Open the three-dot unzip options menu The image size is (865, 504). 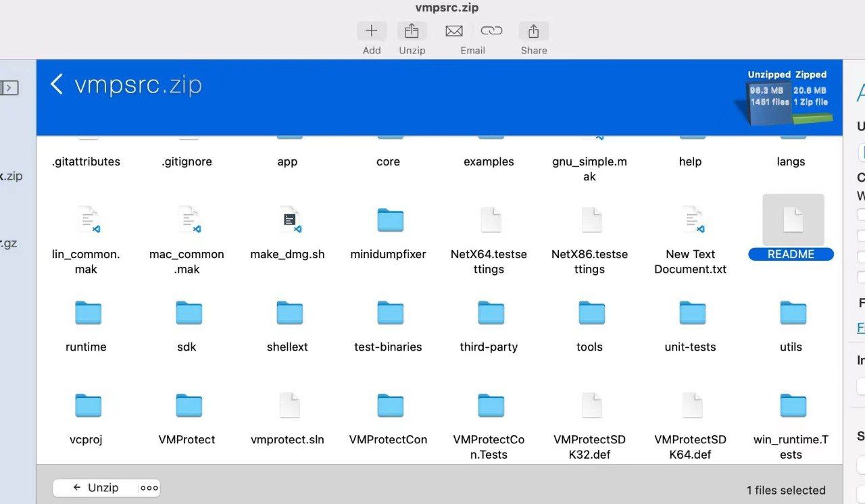[149, 488]
